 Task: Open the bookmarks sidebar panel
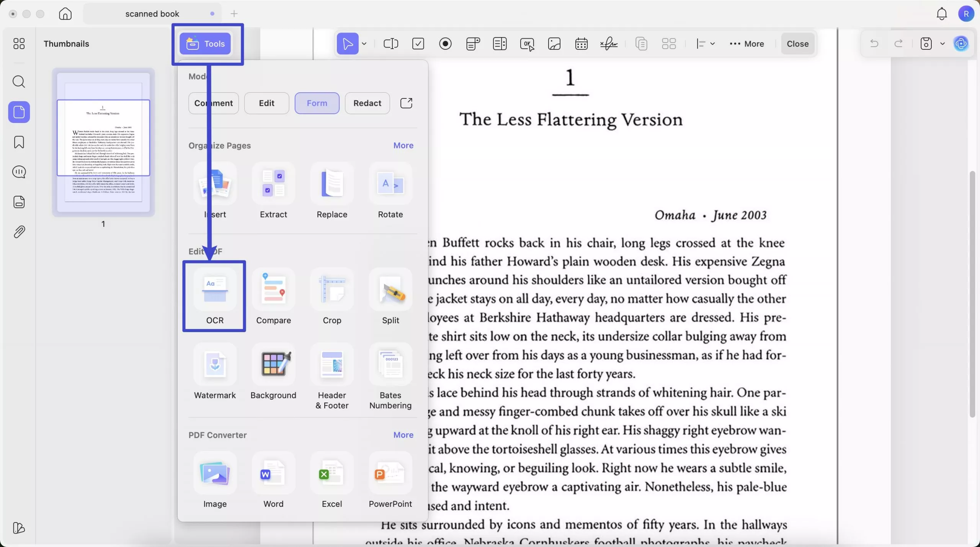(19, 142)
